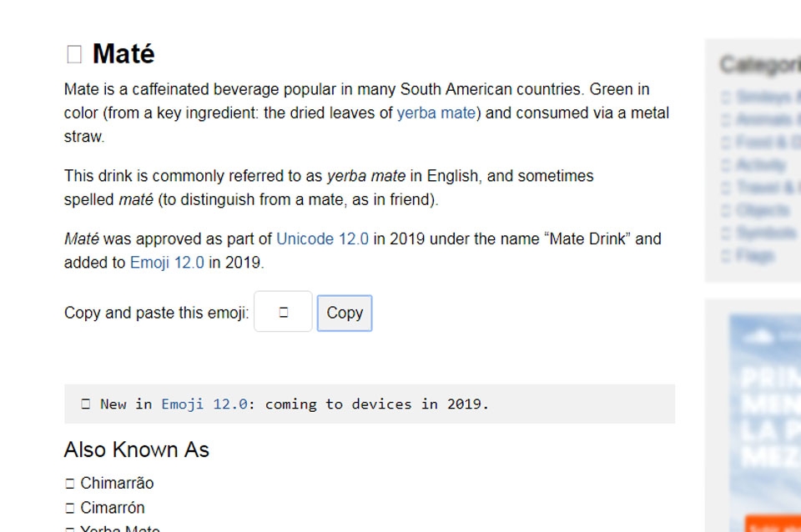Image resolution: width=801 pixels, height=532 pixels.
Task: Click the blue advertisement image in the sidebar
Action: 764,400
